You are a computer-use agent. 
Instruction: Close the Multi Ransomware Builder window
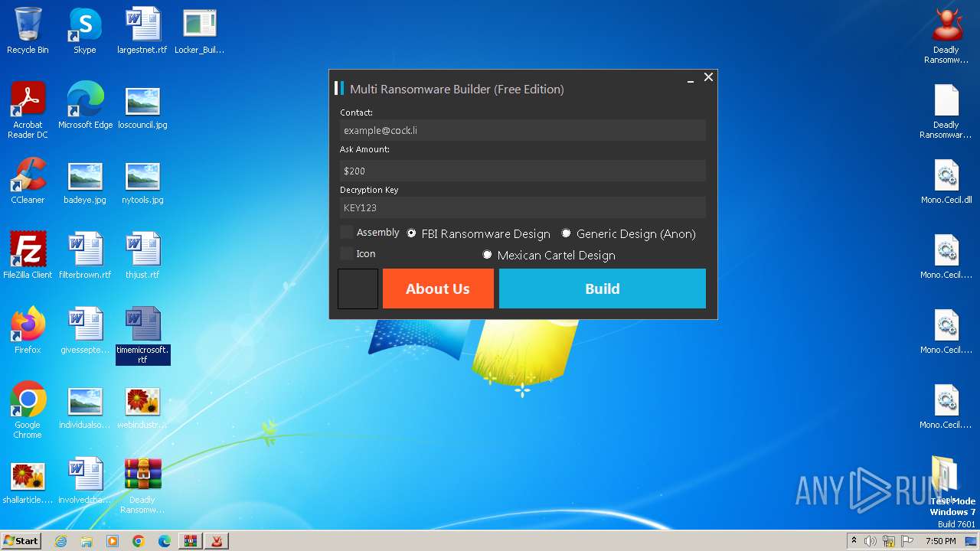(708, 77)
